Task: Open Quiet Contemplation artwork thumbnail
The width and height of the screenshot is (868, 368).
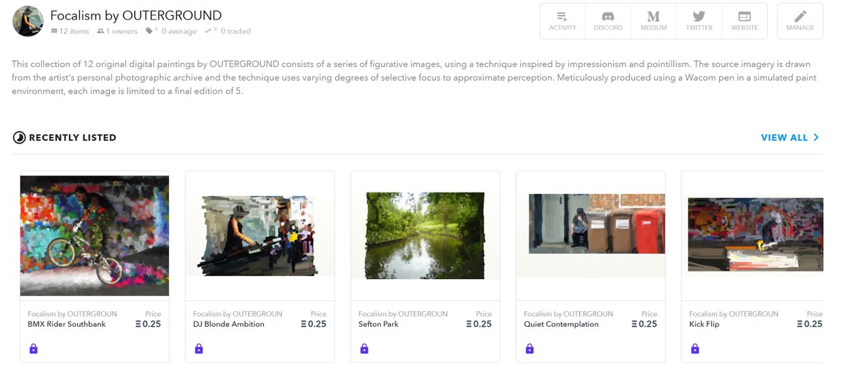Action: pos(591,235)
